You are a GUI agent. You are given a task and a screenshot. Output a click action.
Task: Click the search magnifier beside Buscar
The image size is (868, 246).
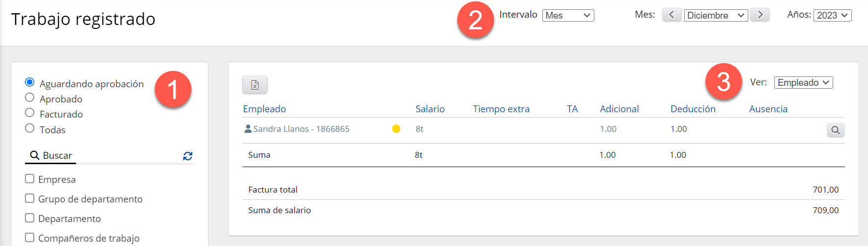35,155
